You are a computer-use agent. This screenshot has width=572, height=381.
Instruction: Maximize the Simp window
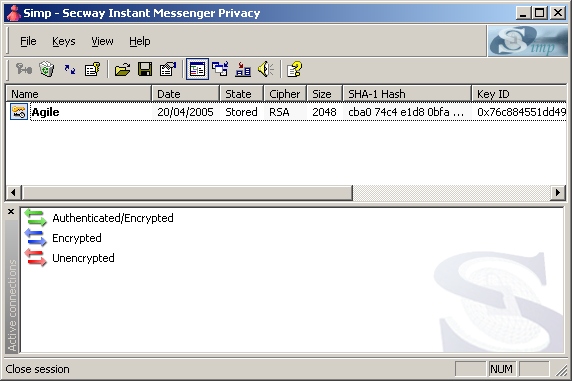pyautogui.click(x=540, y=13)
